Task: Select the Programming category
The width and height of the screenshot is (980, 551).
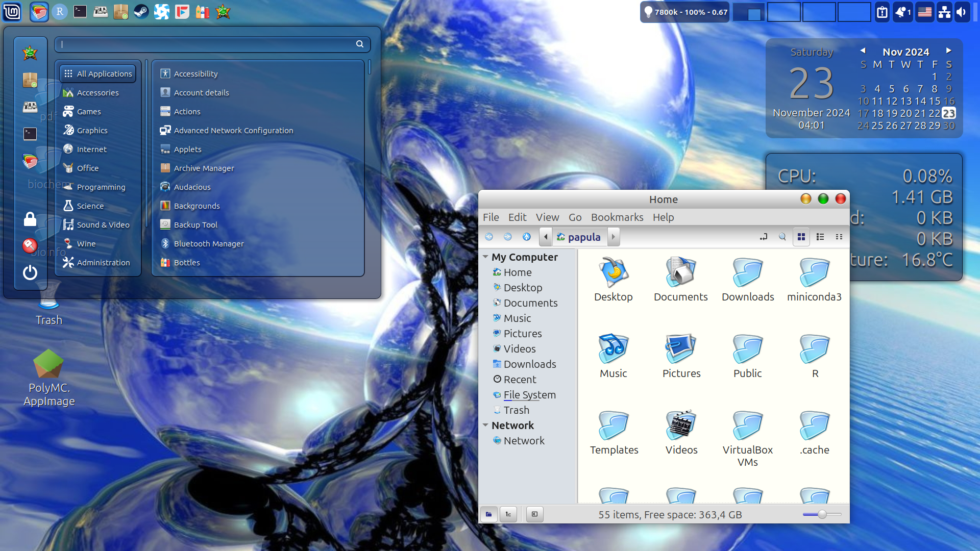Action: 98,187
